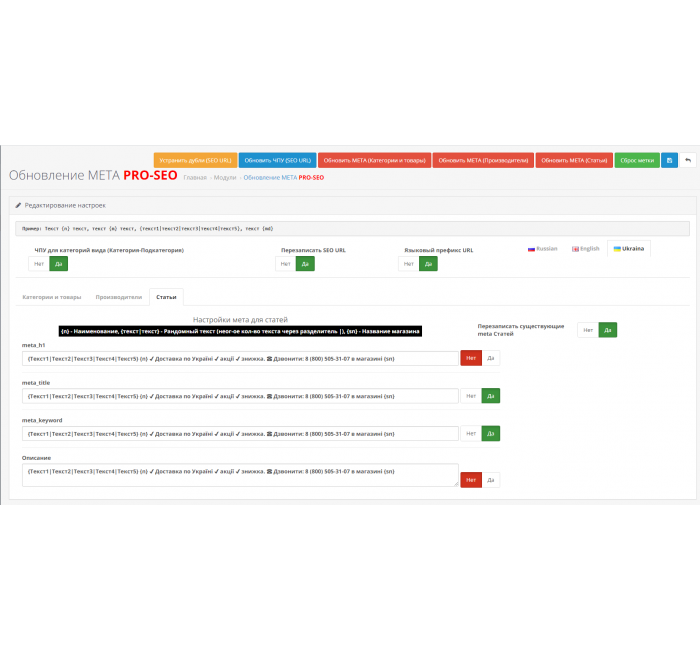
Task: Click green Да for meta_keyword
Action: (x=491, y=433)
